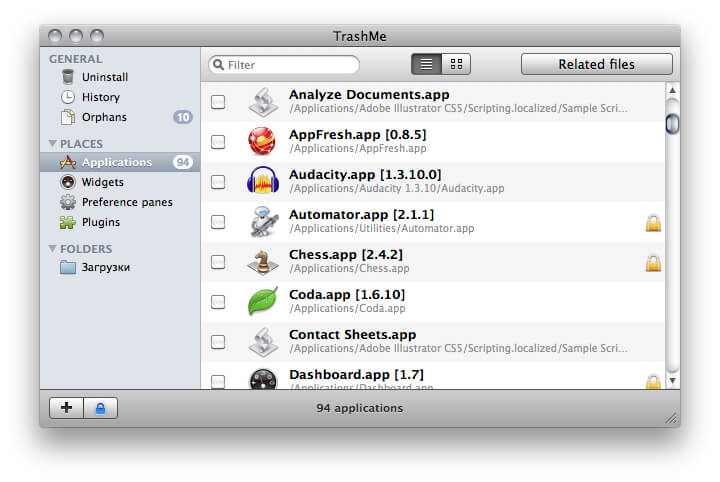
Task: Select Applications in sidebar
Action: click(120, 162)
